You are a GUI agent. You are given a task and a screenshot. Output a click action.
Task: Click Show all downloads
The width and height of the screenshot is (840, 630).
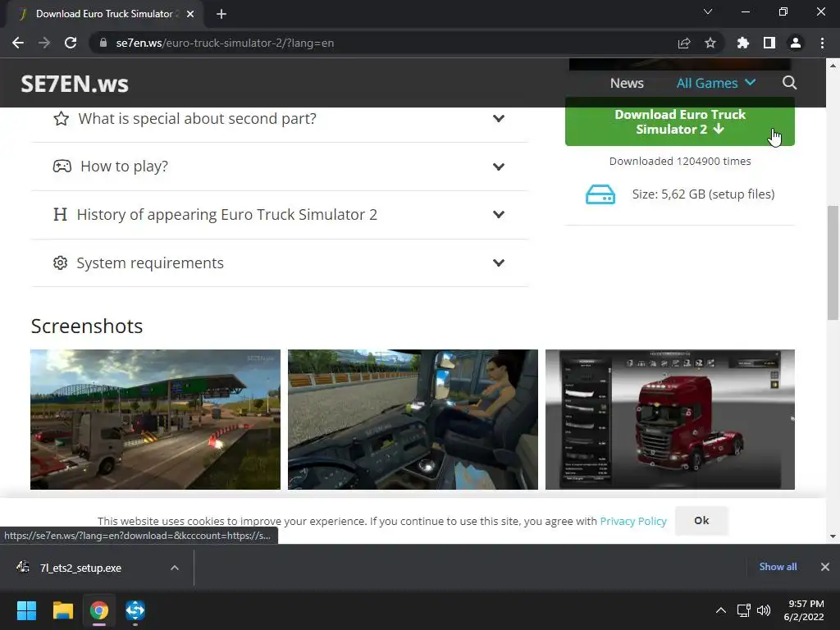(x=778, y=567)
